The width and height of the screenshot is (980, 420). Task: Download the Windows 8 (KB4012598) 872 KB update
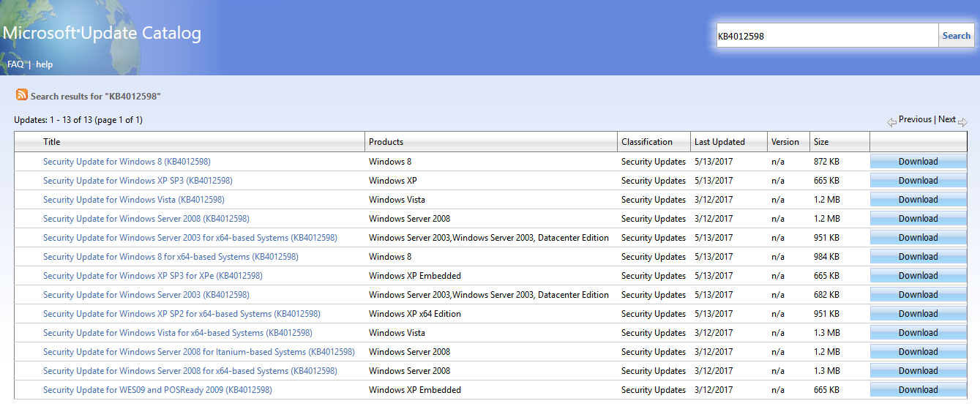(x=918, y=162)
